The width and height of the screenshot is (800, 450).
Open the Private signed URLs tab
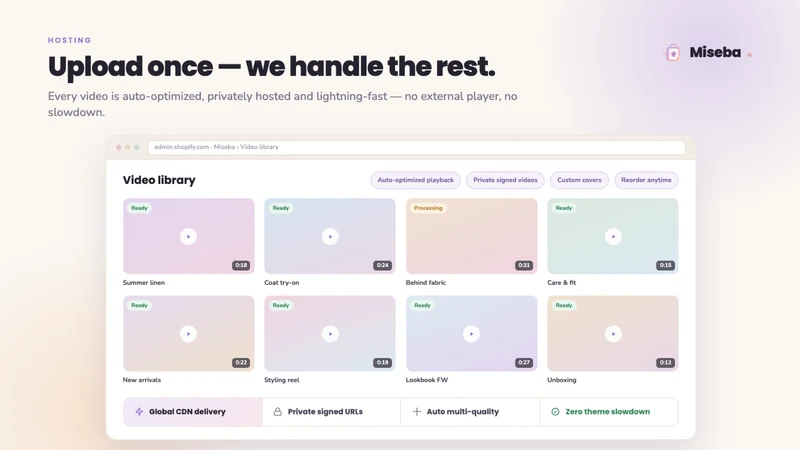pos(331,412)
